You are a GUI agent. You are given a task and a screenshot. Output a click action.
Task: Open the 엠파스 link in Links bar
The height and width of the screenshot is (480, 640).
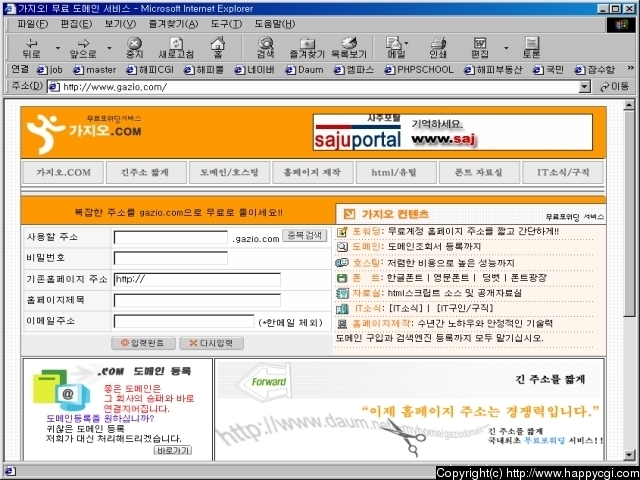pyautogui.click(x=353, y=70)
